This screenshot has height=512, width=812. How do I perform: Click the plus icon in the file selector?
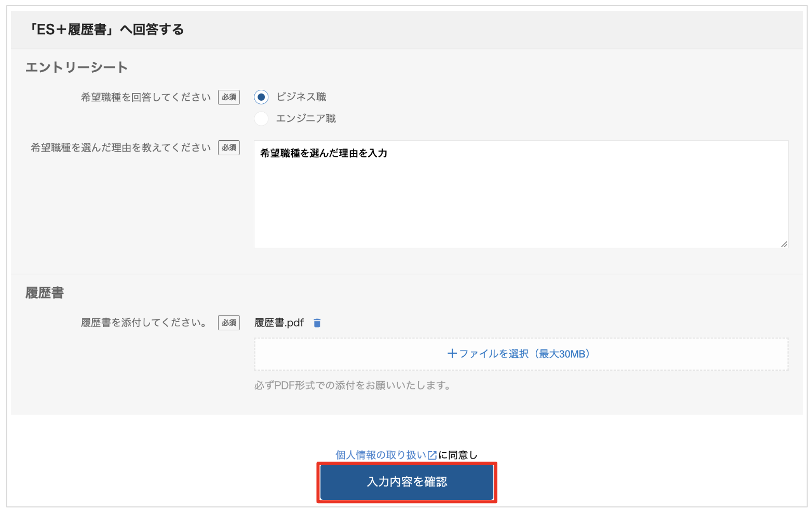click(x=452, y=354)
